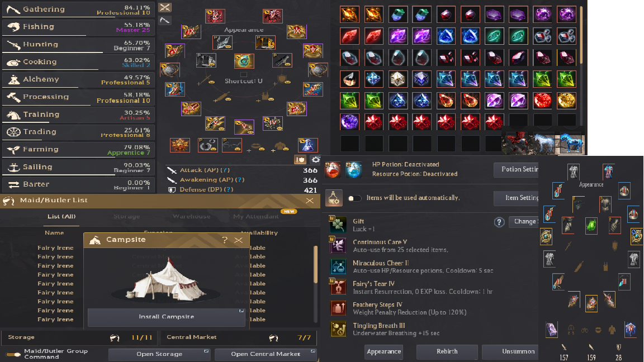Click the Install Campsite button
Image resolution: width=644 pixels, height=362 pixels.
[167, 317]
